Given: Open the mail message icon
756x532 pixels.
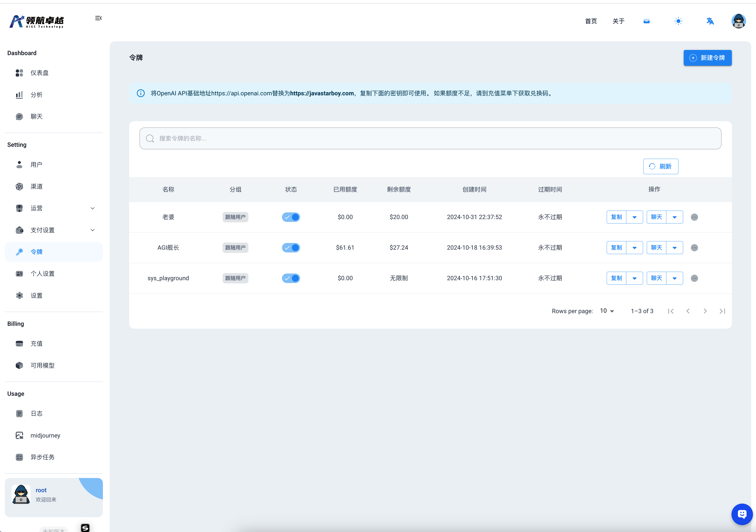Looking at the screenshot, I should pos(646,21).
